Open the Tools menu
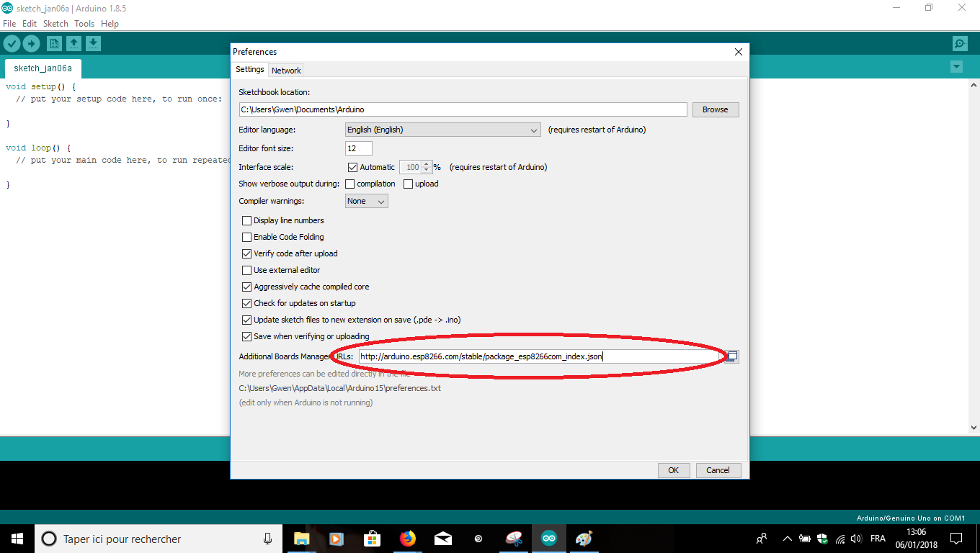 84,24
